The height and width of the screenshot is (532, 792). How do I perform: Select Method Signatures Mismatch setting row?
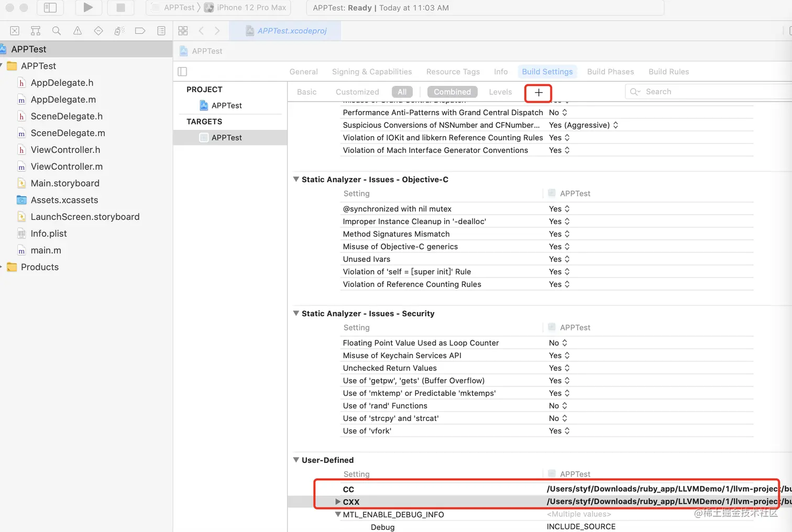click(547, 234)
